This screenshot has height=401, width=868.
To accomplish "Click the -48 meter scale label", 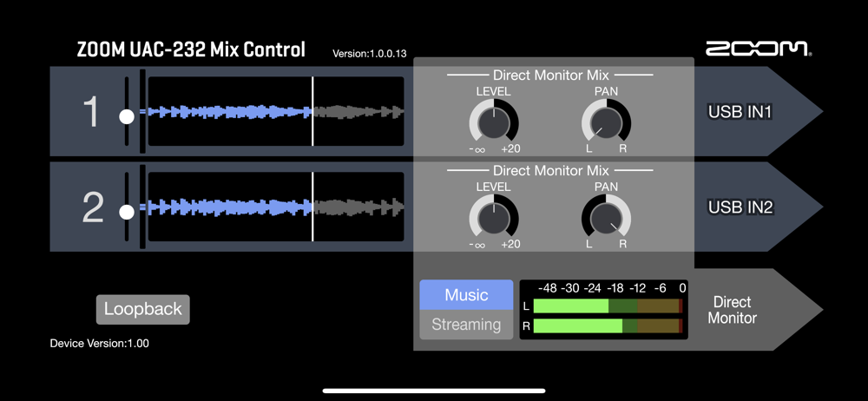I will tap(547, 288).
